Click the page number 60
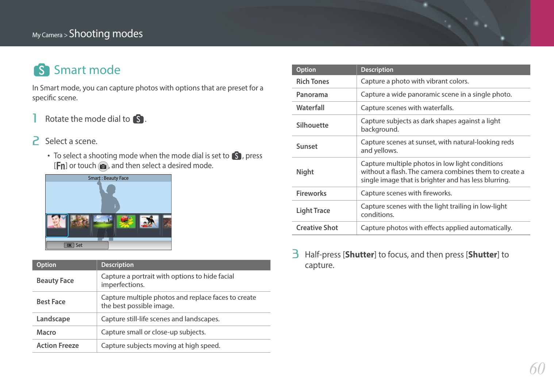 pos(537,369)
